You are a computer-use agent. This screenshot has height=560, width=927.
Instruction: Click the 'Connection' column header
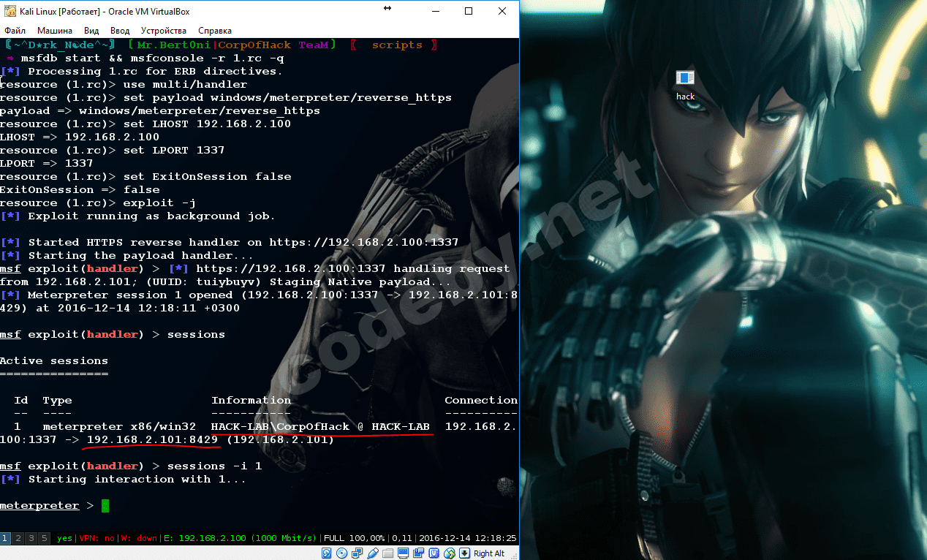pyautogui.click(x=481, y=401)
